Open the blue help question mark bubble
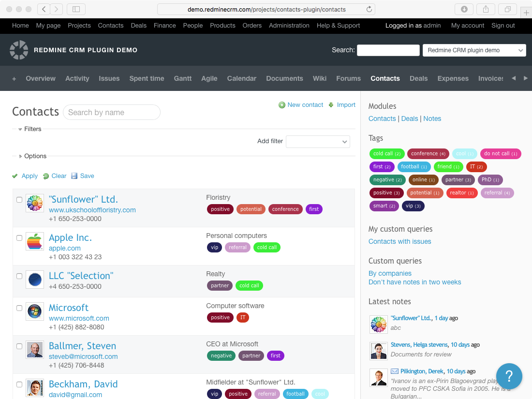The width and height of the screenshot is (532, 399). point(509,376)
